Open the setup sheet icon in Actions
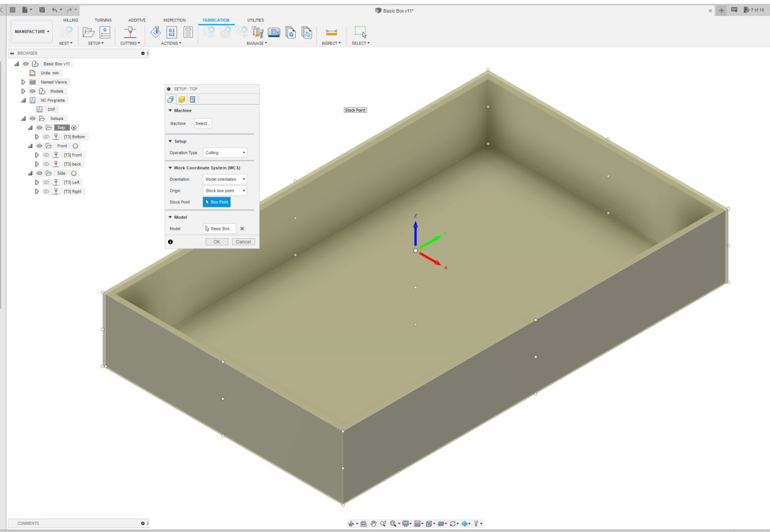Image resolution: width=770 pixels, height=532 pixels. click(x=188, y=33)
